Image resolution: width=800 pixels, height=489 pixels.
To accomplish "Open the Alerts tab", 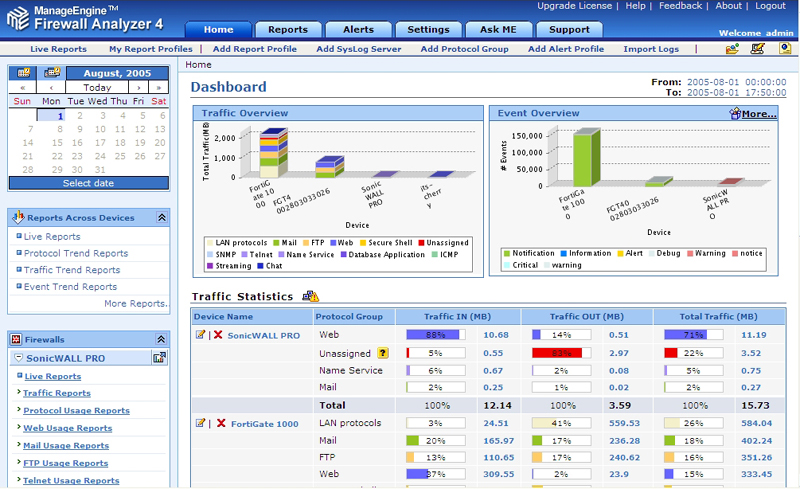I will 358,30.
